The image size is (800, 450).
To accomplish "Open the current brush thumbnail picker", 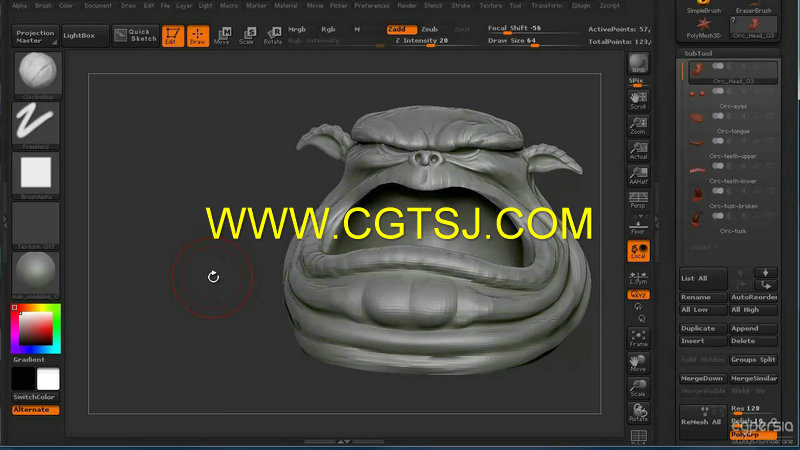I will 37,74.
